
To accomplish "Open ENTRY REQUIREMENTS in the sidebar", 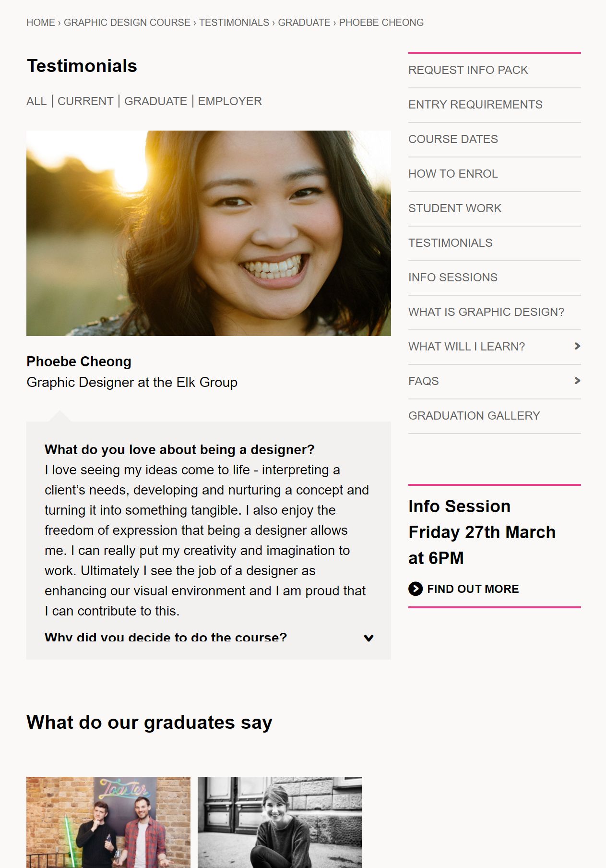I will [x=475, y=104].
